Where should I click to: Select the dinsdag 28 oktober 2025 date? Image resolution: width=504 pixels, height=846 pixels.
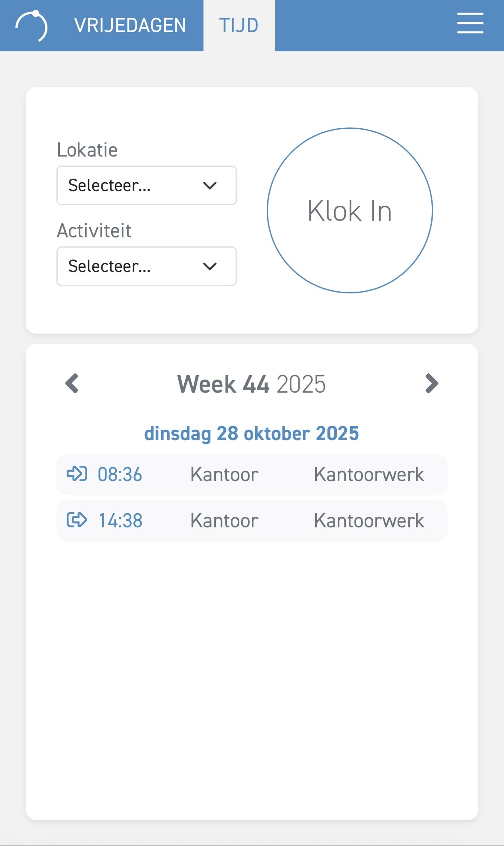[x=251, y=433]
